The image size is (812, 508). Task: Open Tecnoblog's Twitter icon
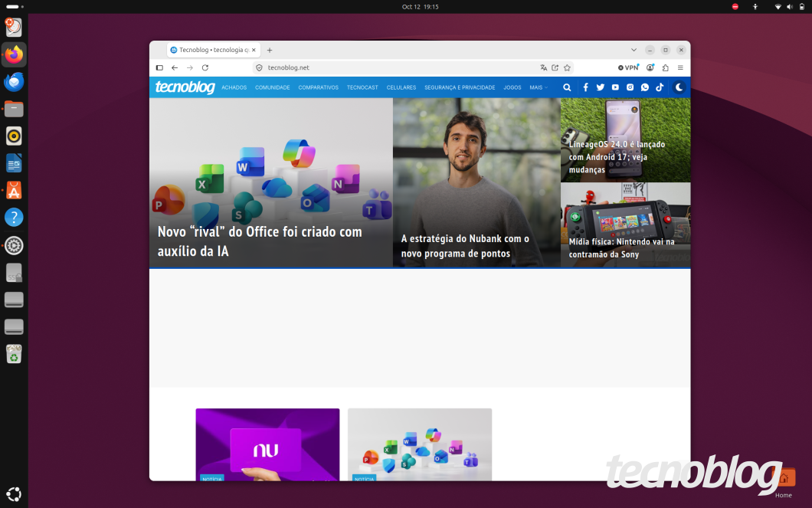point(601,87)
